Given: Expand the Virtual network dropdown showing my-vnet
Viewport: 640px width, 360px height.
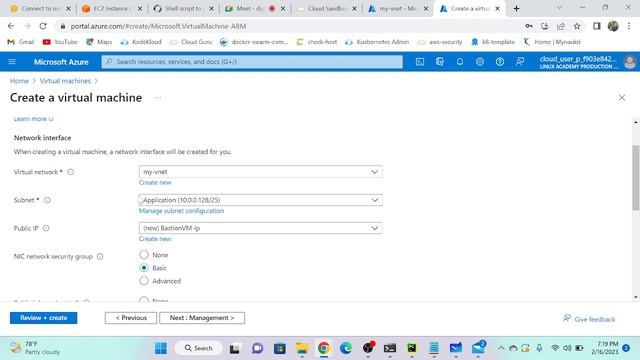Looking at the screenshot, I should tap(260, 172).
